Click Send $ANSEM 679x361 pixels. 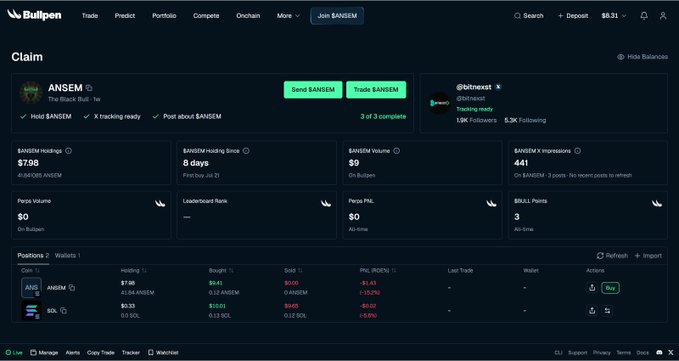pos(313,90)
